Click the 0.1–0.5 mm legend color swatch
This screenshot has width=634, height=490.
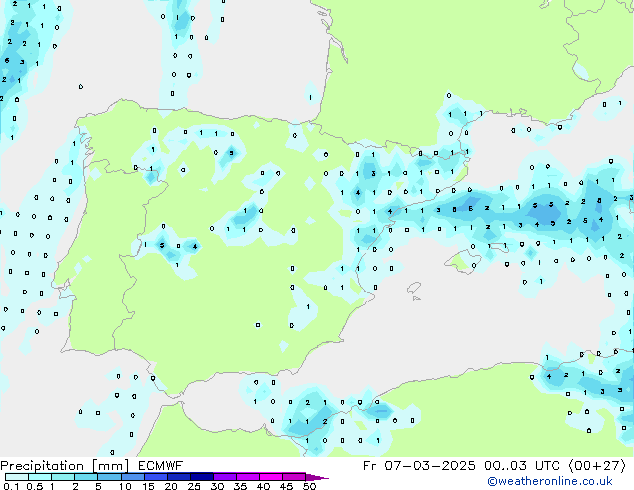point(17,477)
